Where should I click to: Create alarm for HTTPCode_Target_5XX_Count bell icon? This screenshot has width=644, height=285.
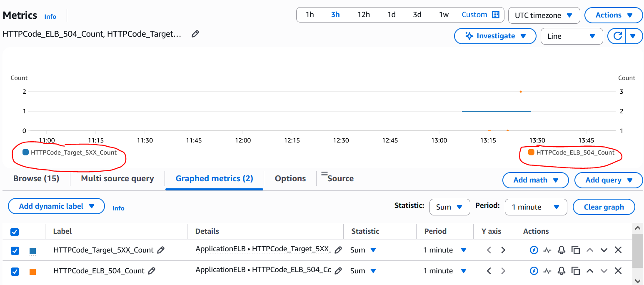pos(562,250)
